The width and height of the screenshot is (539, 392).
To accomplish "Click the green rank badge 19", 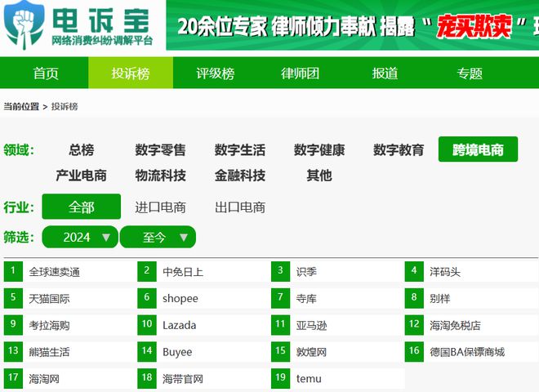I will [x=280, y=378].
